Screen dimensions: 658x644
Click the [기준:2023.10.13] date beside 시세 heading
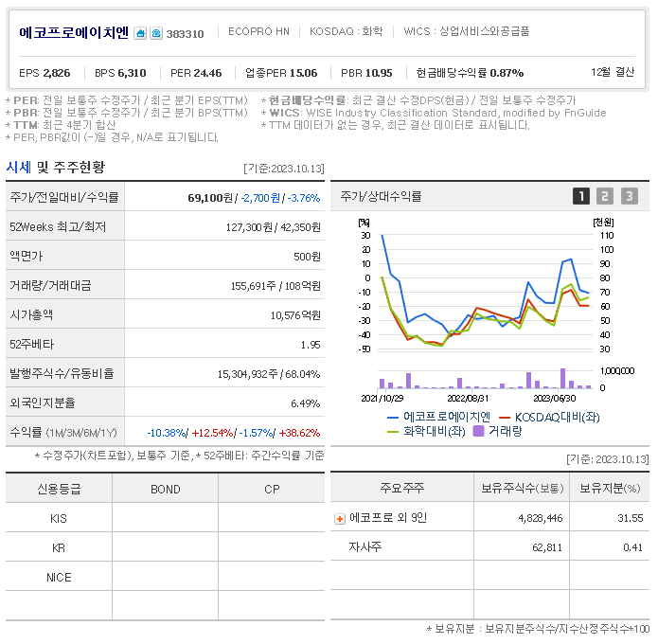click(x=284, y=169)
